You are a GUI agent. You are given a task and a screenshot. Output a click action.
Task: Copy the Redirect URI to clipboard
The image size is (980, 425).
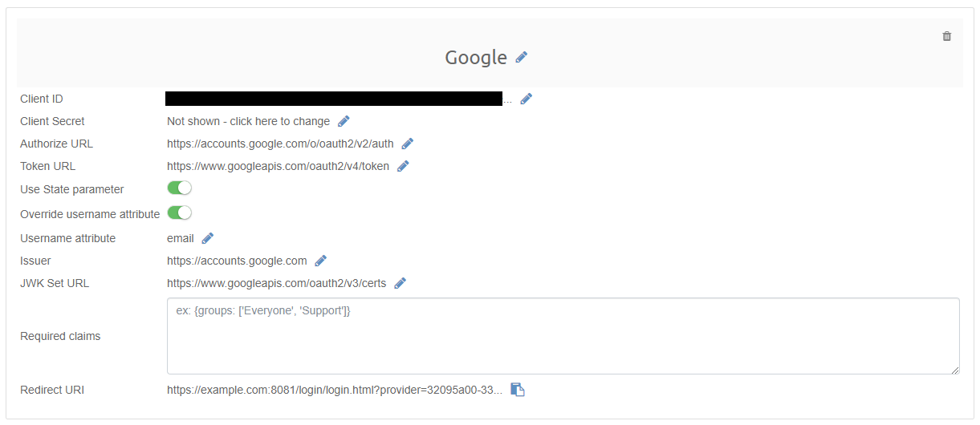[518, 390]
